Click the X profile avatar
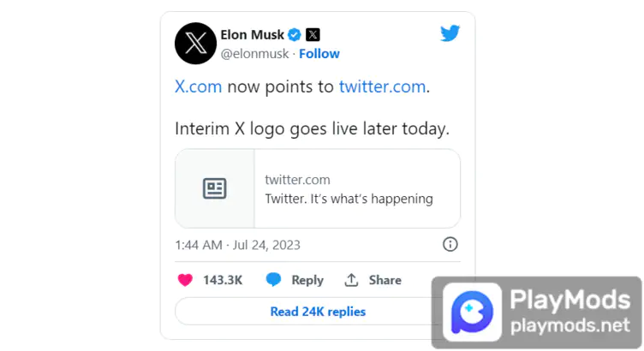 click(195, 43)
